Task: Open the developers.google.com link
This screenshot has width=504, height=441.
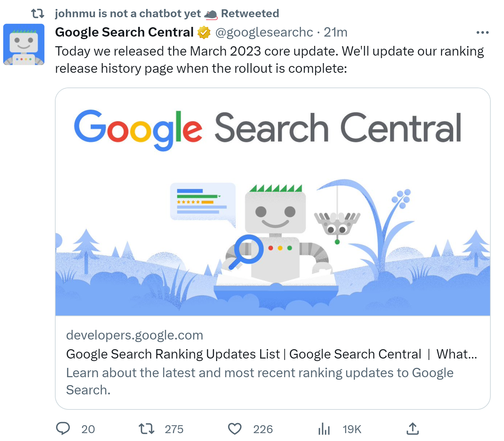Action: [134, 335]
